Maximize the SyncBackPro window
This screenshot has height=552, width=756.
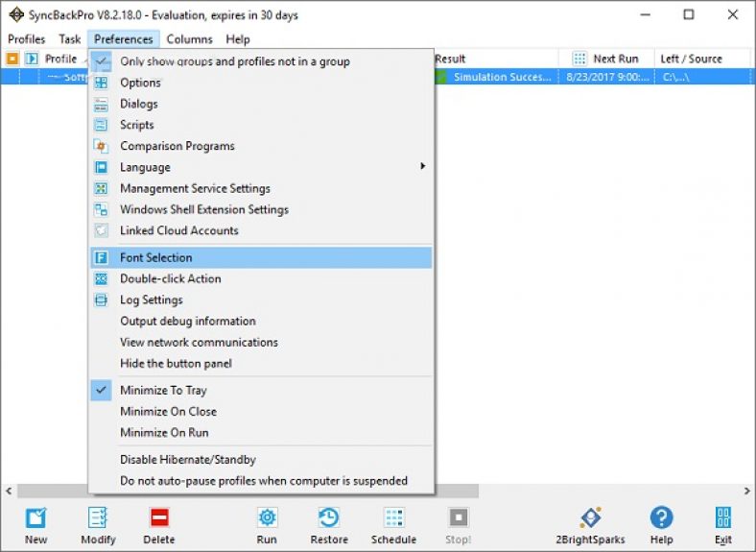tap(689, 14)
